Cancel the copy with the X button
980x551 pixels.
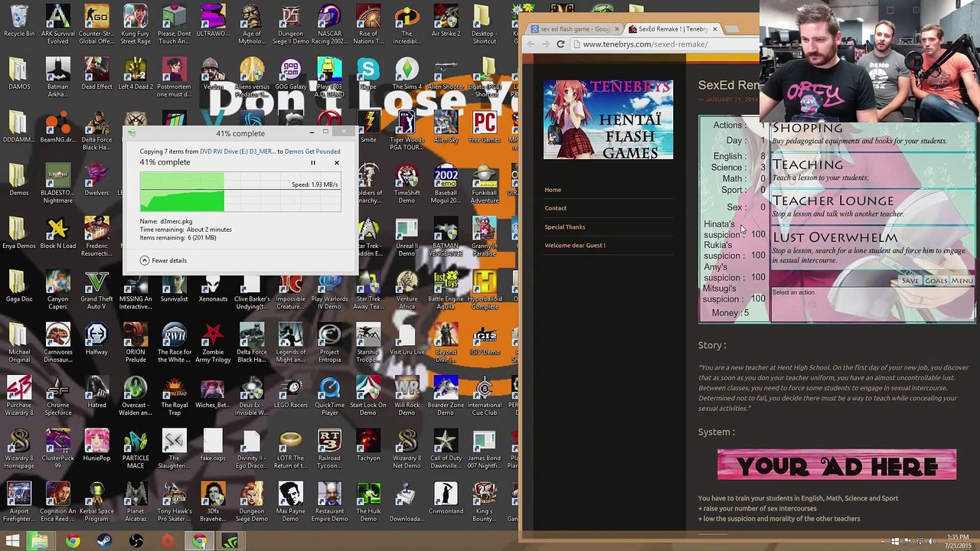(x=336, y=163)
